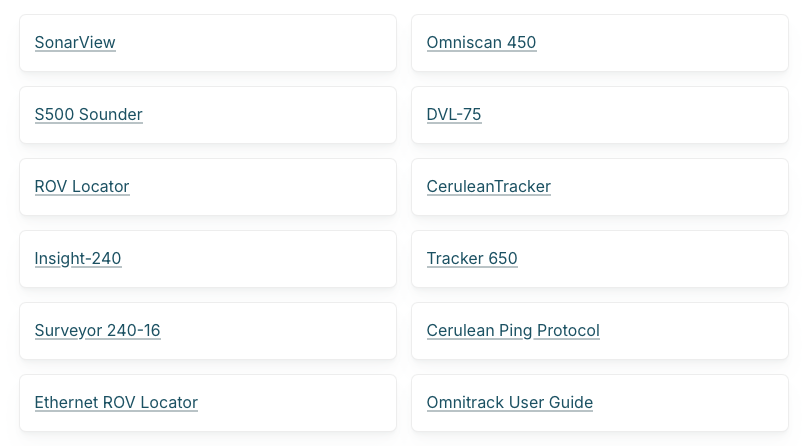Open the Tracker 650 link
Image resolution: width=810 pixels, height=446 pixels.
click(472, 259)
